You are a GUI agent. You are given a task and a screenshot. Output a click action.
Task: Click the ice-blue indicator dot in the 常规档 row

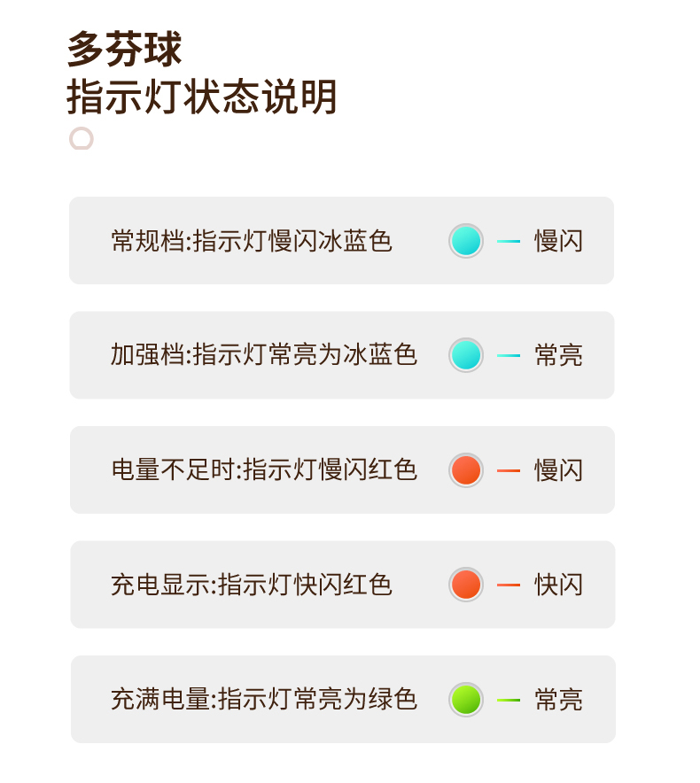(x=466, y=241)
